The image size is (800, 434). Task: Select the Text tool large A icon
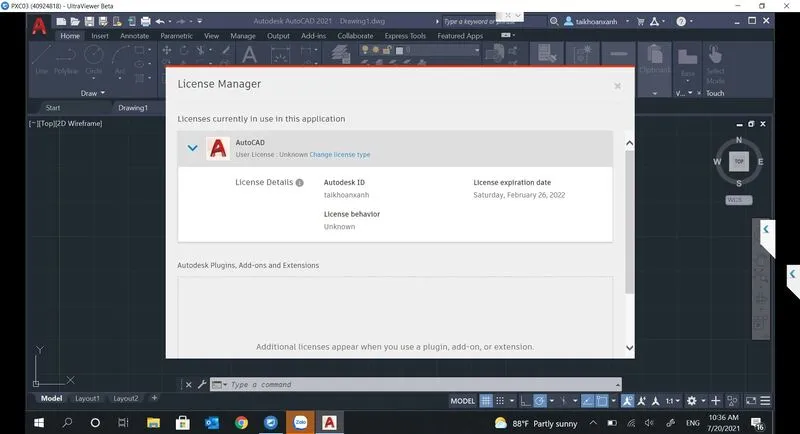pos(249,54)
